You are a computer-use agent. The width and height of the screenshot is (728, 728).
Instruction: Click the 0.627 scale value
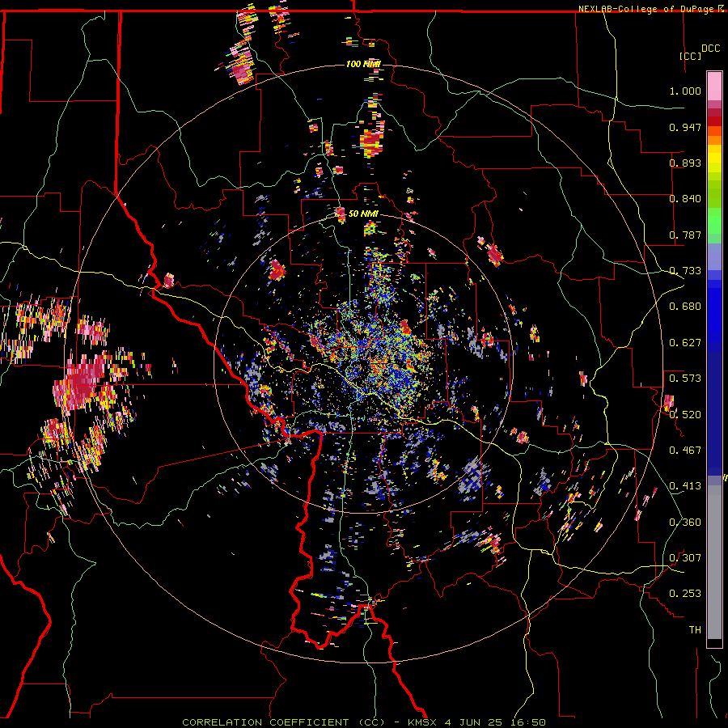pyautogui.click(x=685, y=343)
